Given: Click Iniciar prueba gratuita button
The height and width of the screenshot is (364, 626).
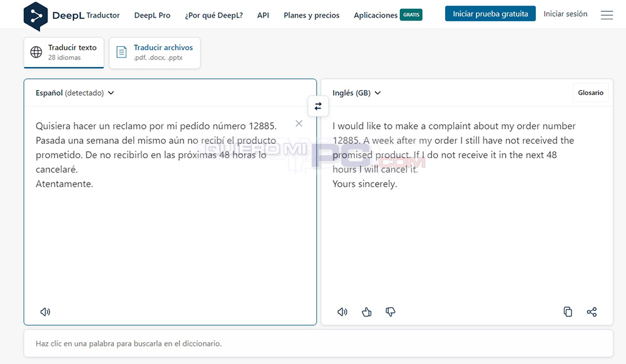Looking at the screenshot, I should coord(490,14).
